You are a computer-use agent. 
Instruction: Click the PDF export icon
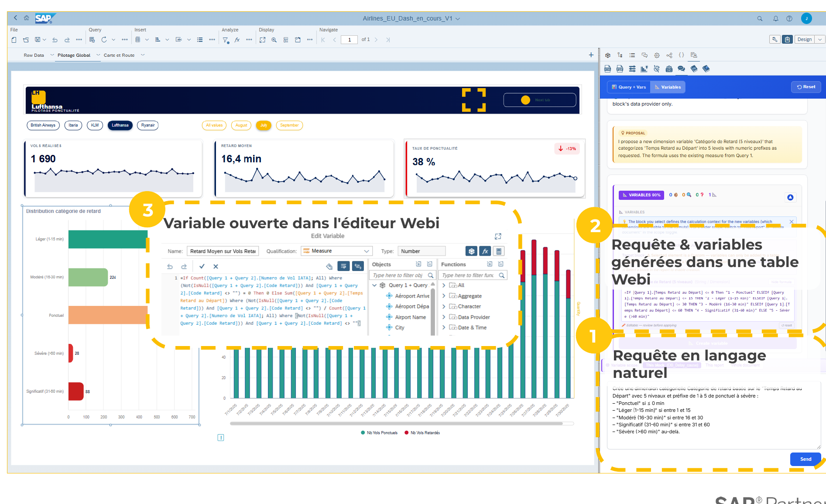click(620, 69)
